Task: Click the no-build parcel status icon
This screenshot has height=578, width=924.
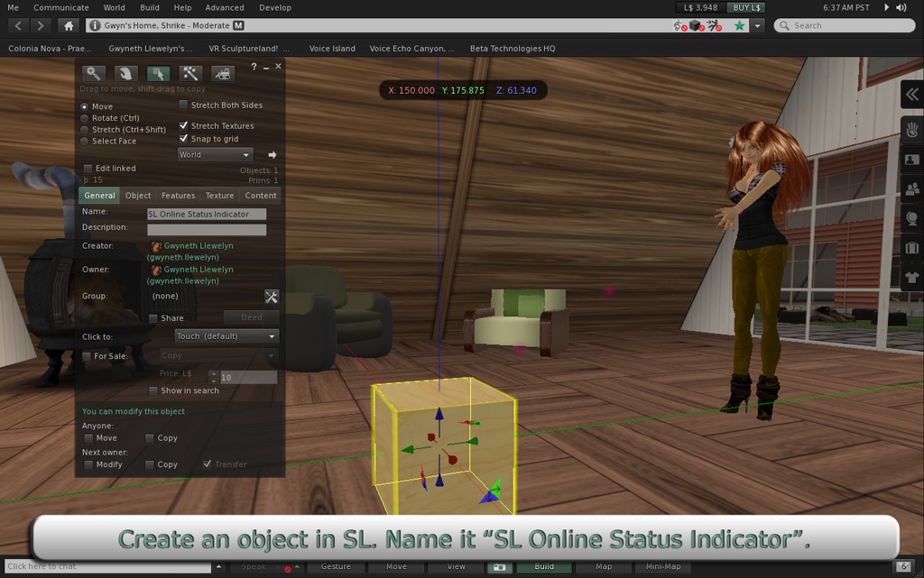Action: [697, 25]
